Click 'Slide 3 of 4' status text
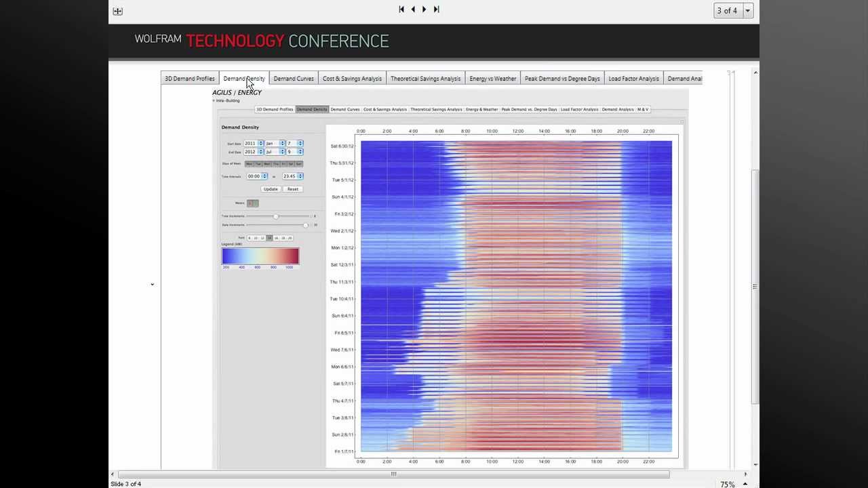Viewport: 868px width, 488px height. pos(126,484)
